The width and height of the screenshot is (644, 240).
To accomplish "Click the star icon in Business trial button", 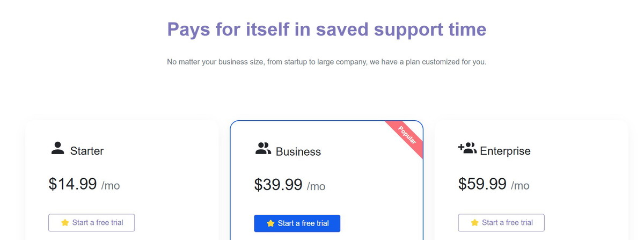I will coord(270,223).
